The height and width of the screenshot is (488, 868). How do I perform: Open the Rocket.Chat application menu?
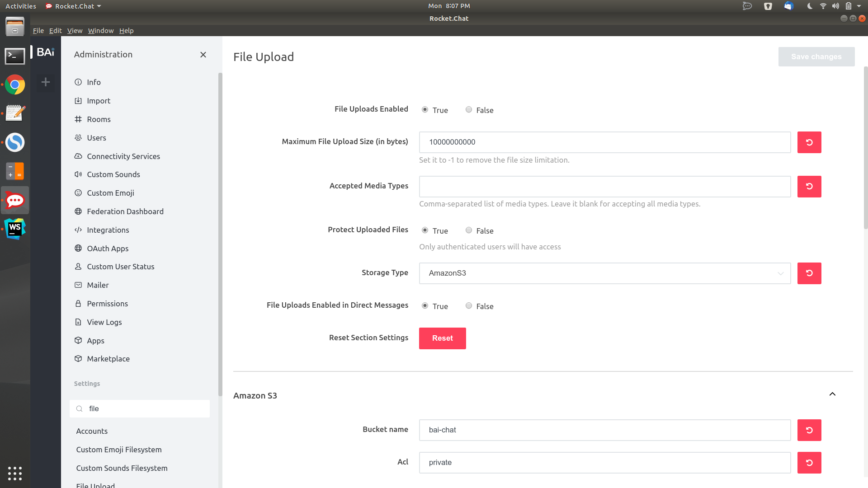[x=73, y=6]
